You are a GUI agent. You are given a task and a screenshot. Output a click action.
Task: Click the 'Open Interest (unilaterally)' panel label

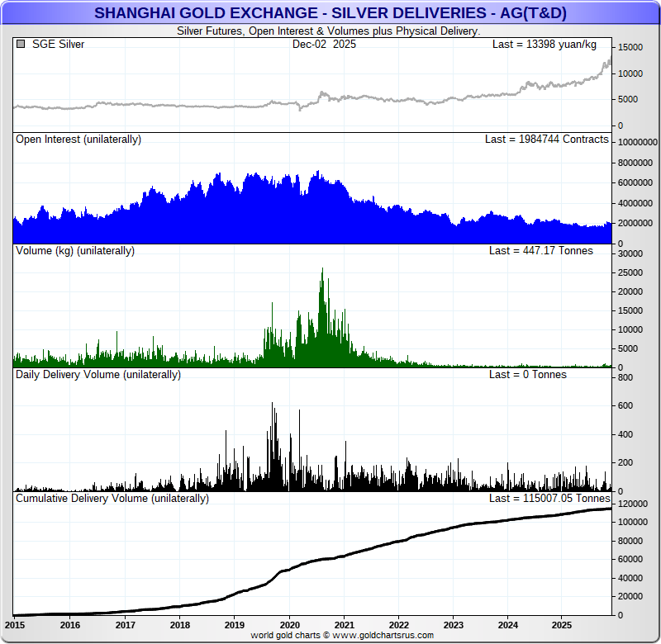pos(78,140)
